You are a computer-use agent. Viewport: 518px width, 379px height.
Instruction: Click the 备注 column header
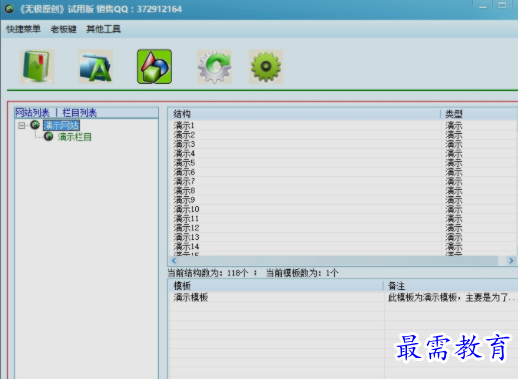pos(451,286)
